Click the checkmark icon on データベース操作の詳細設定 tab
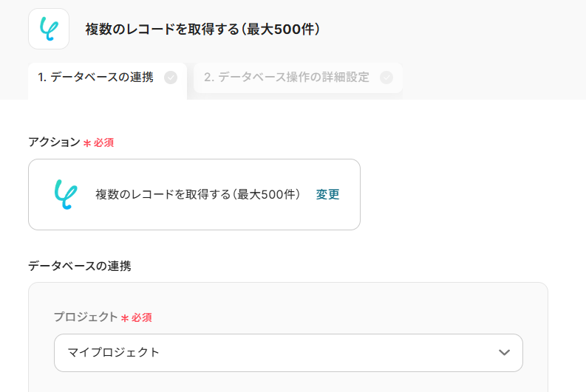586x392 pixels. (x=386, y=78)
